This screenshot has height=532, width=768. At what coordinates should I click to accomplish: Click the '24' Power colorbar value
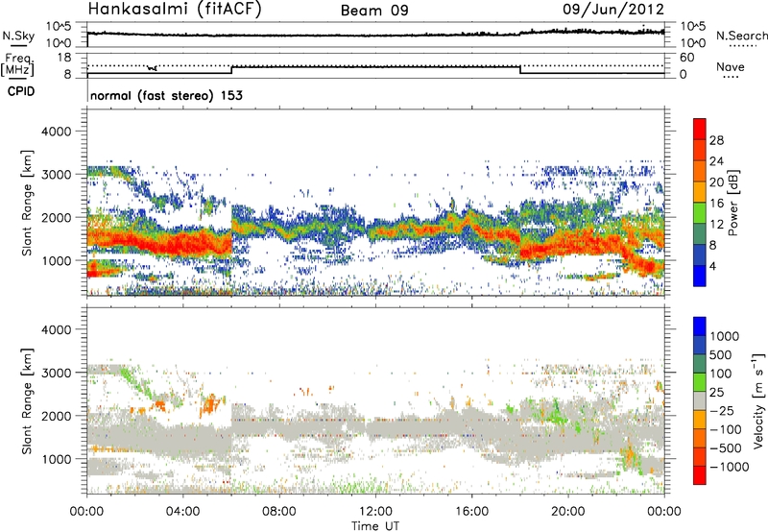click(716, 161)
